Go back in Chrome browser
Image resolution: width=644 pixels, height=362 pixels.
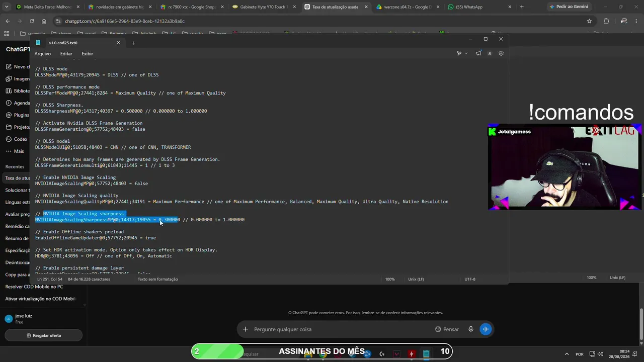pos(8,21)
